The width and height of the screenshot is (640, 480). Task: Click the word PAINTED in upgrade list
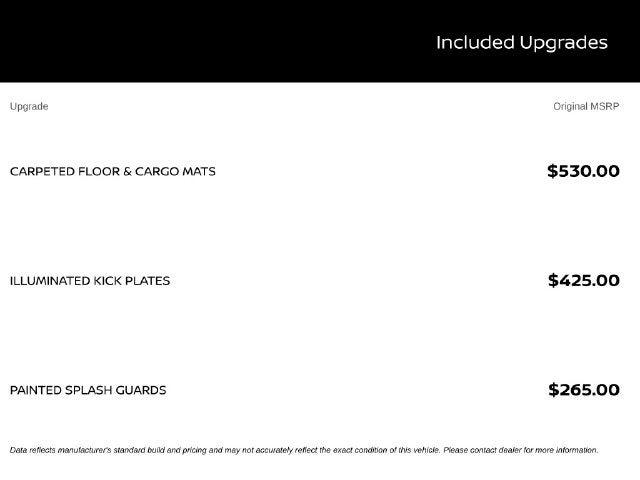pos(36,390)
